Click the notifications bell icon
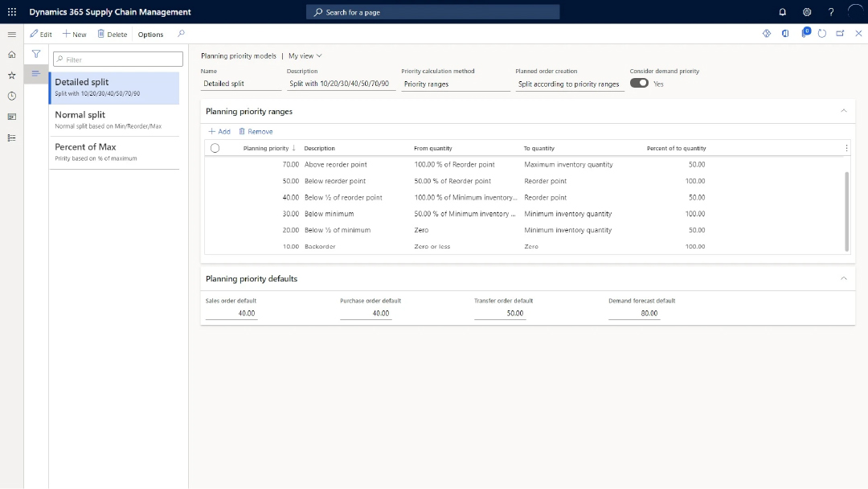This screenshot has height=489, width=868. (783, 12)
